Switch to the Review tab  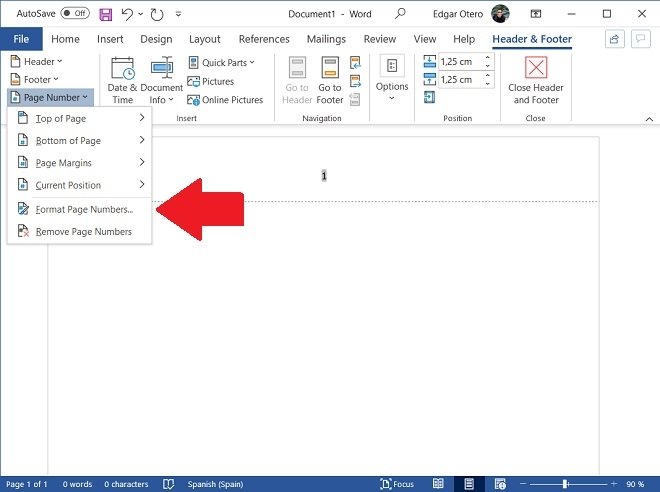(x=380, y=39)
